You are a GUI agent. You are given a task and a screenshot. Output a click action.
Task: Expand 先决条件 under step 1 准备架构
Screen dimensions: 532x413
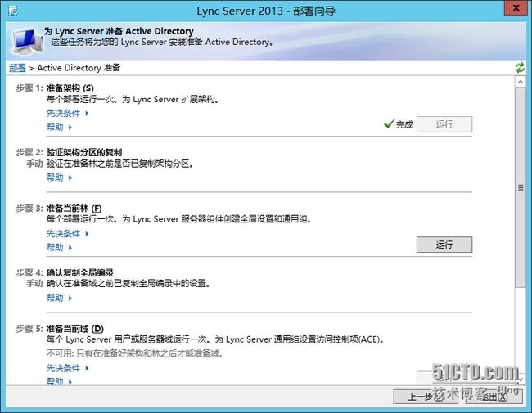click(x=67, y=113)
